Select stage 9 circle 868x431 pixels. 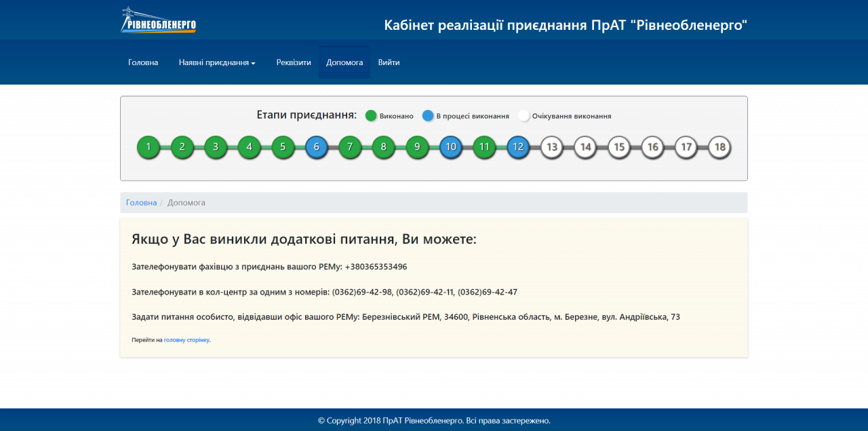(417, 147)
